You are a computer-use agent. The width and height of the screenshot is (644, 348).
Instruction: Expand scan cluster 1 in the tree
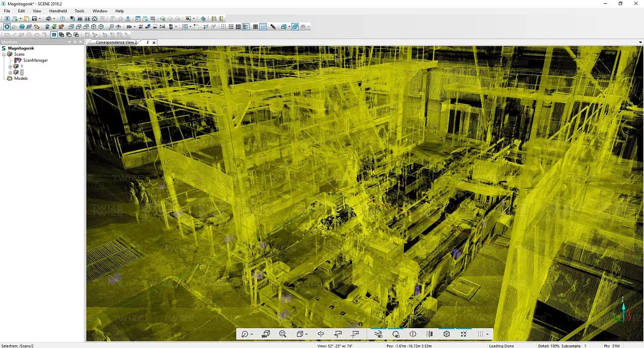tap(10, 66)
